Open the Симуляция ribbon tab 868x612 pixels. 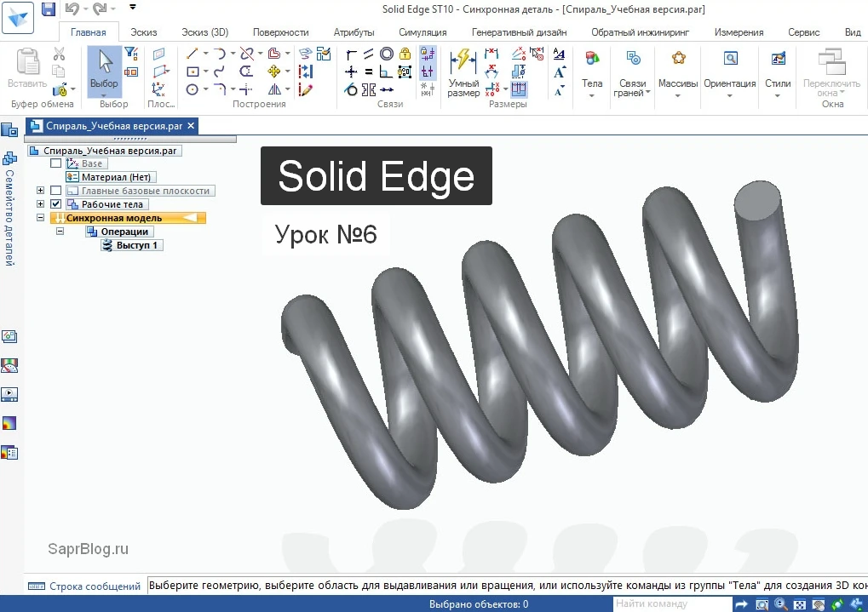[x=423, y=32]
